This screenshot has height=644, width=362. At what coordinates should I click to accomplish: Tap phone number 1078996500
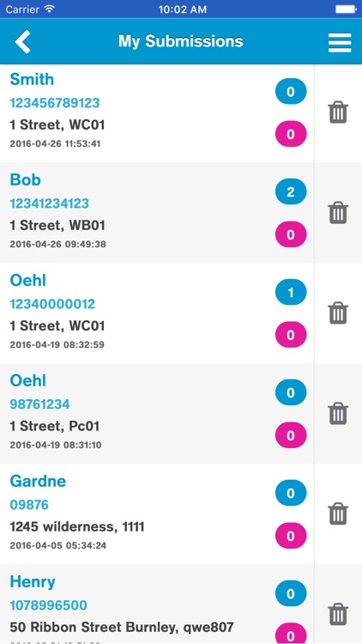click(x=48, y=605)
